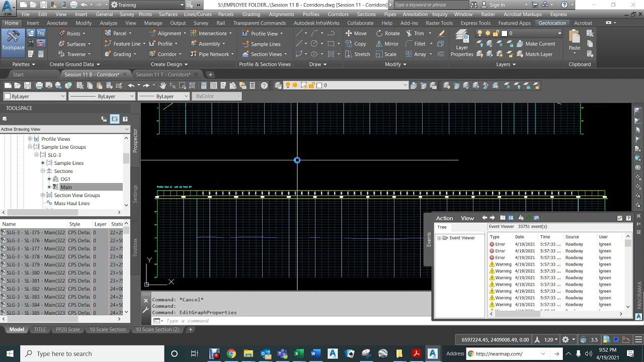This screenshot has width=644, height=362.
Task: Open Word from the Windows taskbar
Action: (x=315, y=353)
